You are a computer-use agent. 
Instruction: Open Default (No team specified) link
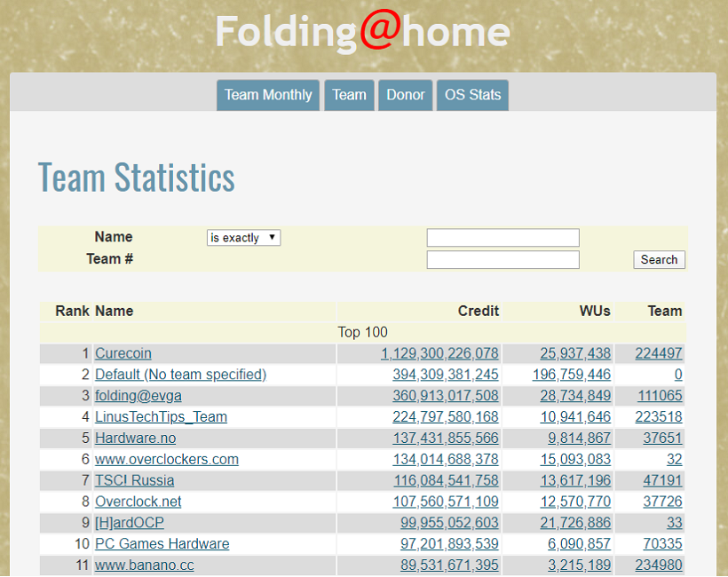180,375
